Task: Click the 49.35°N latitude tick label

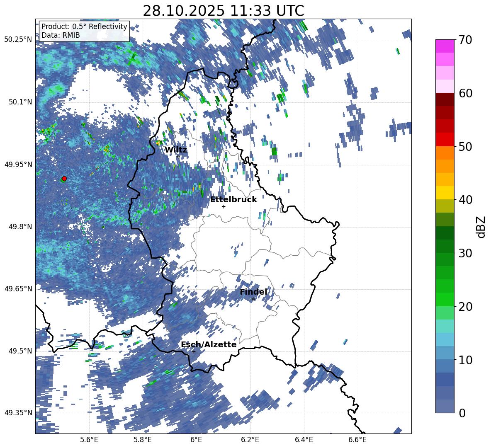Action: point(18,413)
